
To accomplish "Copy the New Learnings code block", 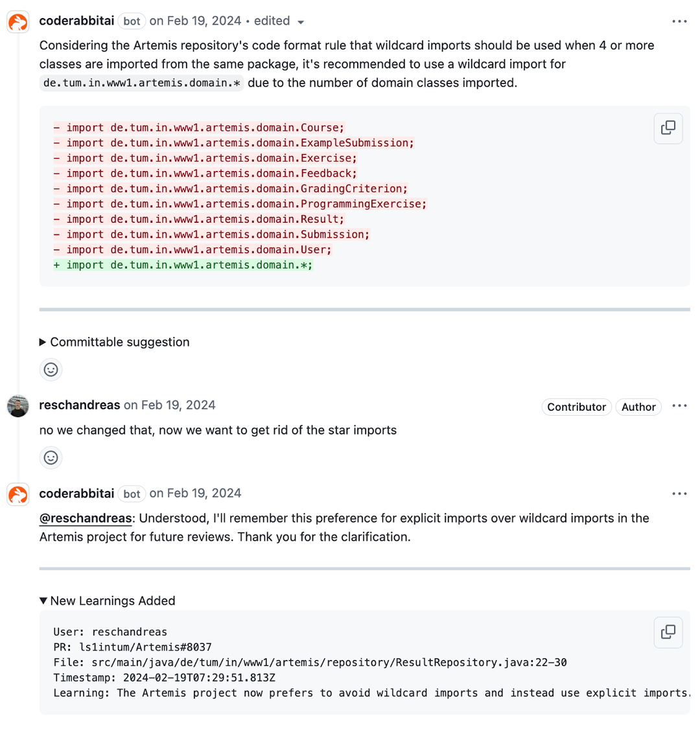I will coord(668,633).
